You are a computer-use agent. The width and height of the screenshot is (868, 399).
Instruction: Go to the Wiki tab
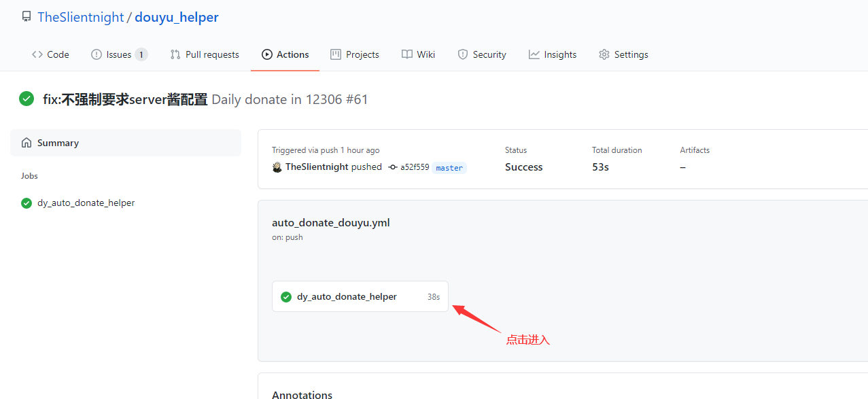click(x=418, y=54)
